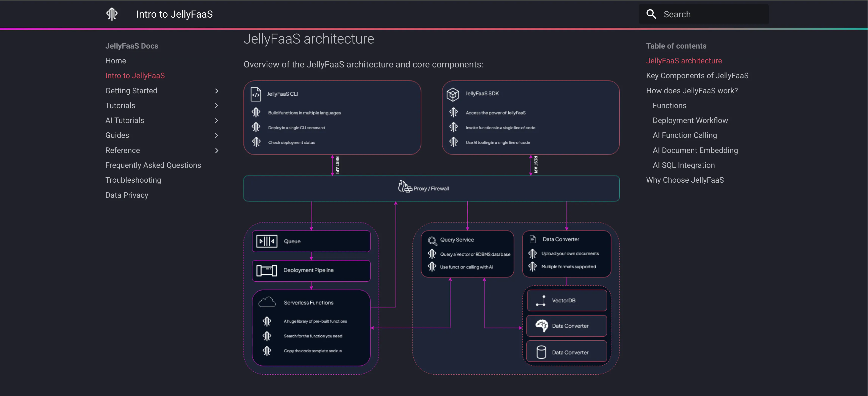Click the JellyFaaS logo in header
Viewport: 868px width, 396px height.
pyautogui.click(x=112, y=14)
